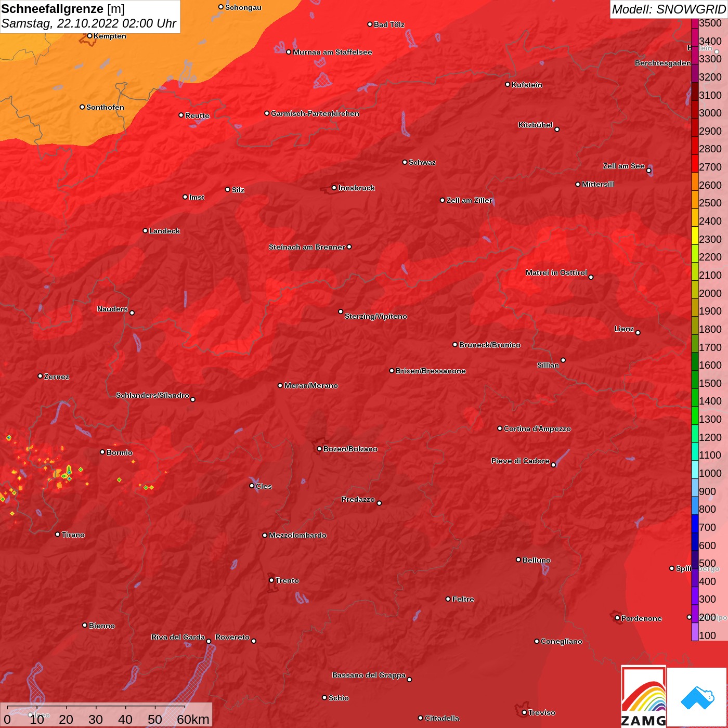Click the Matrei in Osttirol label
The height and width of the screenshot is (728, 728).
click(556, 272)
